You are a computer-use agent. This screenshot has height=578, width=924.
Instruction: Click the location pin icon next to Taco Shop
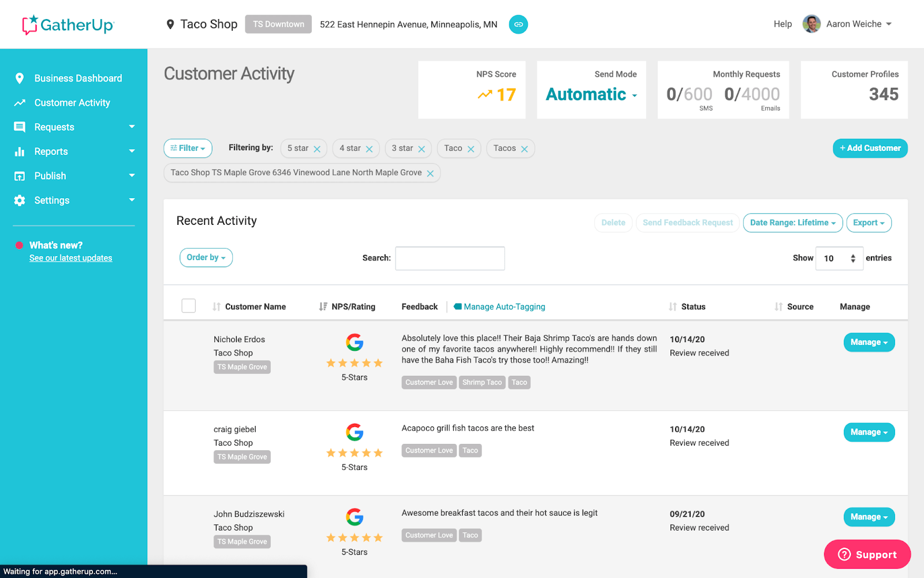[170, 24]
